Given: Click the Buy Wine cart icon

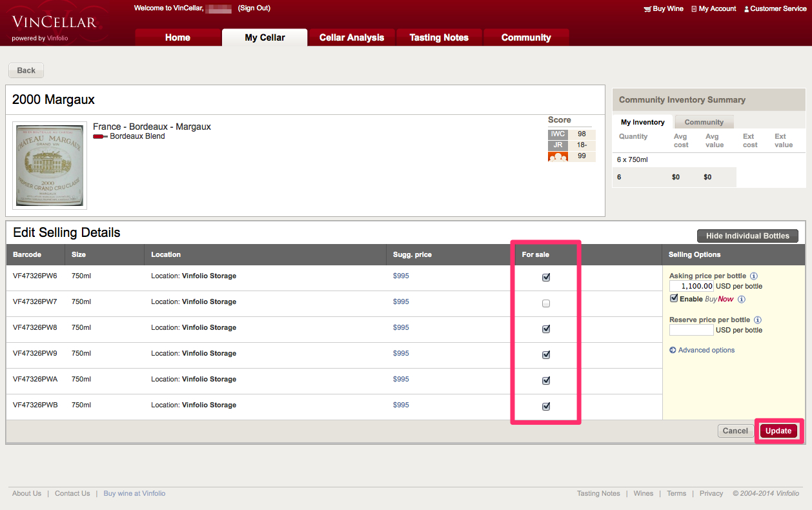Looking at the screenshot, I should (x=647, y=9).
